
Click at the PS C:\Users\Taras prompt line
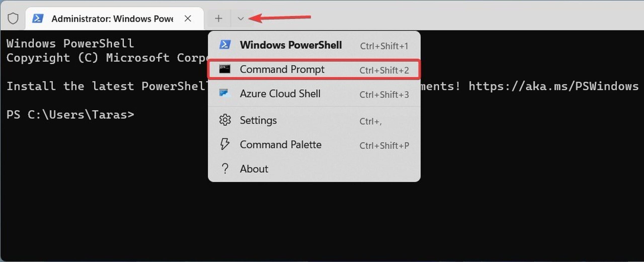pyautogui.click(x=70, y=115)
